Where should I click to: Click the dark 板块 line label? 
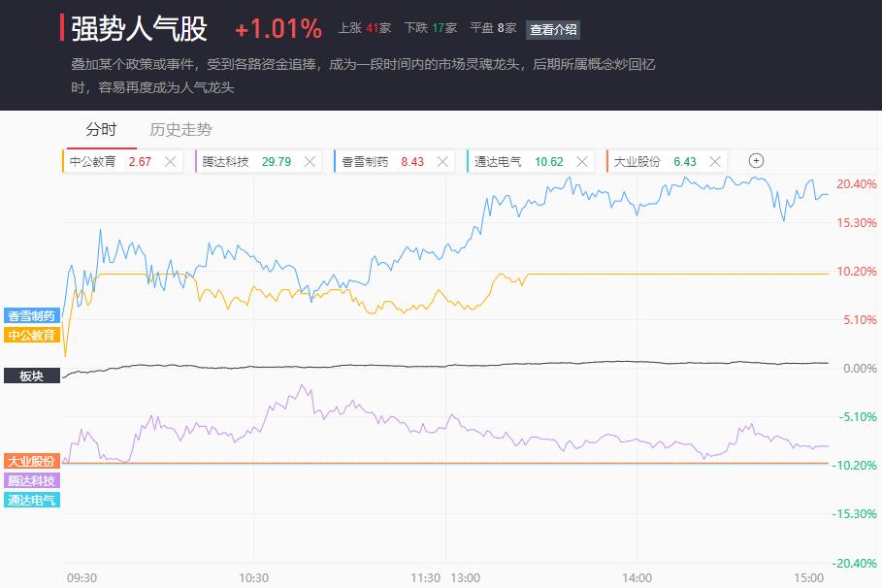[31, 376]
